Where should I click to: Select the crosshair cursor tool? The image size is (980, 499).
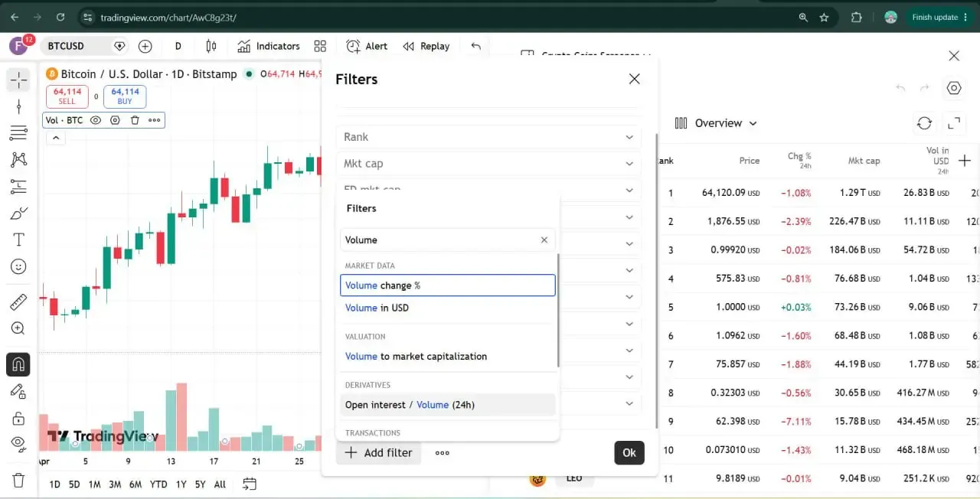18,80
